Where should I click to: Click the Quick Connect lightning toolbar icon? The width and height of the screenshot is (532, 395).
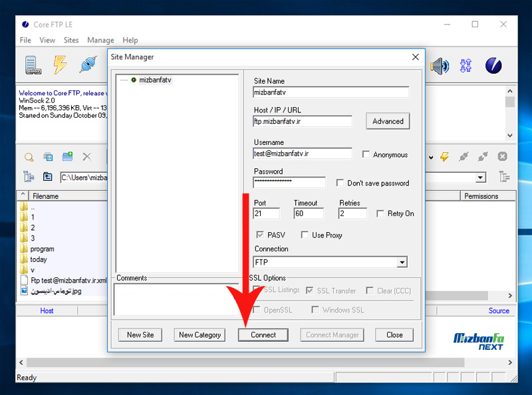pyautogui.click(x=60, y=65)
